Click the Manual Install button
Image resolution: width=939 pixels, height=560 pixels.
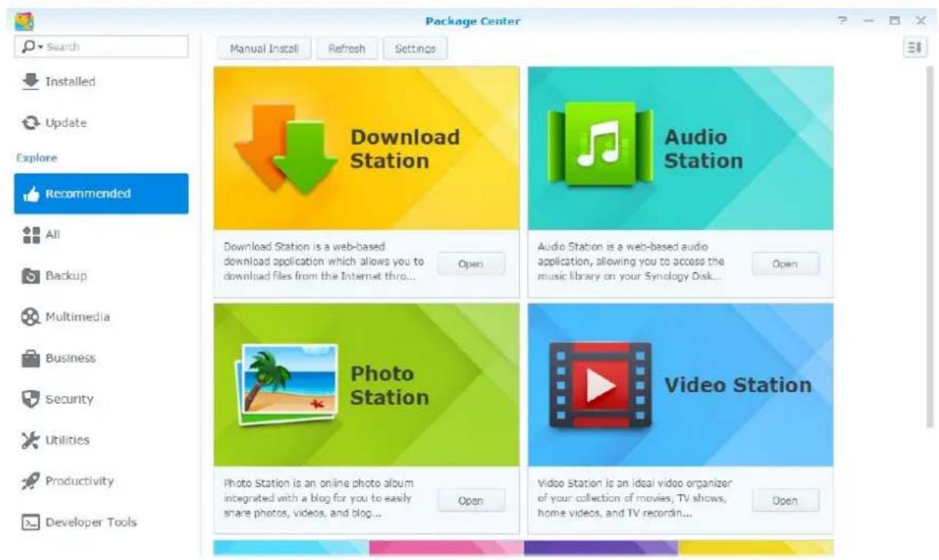pyautogui.click(x=264, y=48)
